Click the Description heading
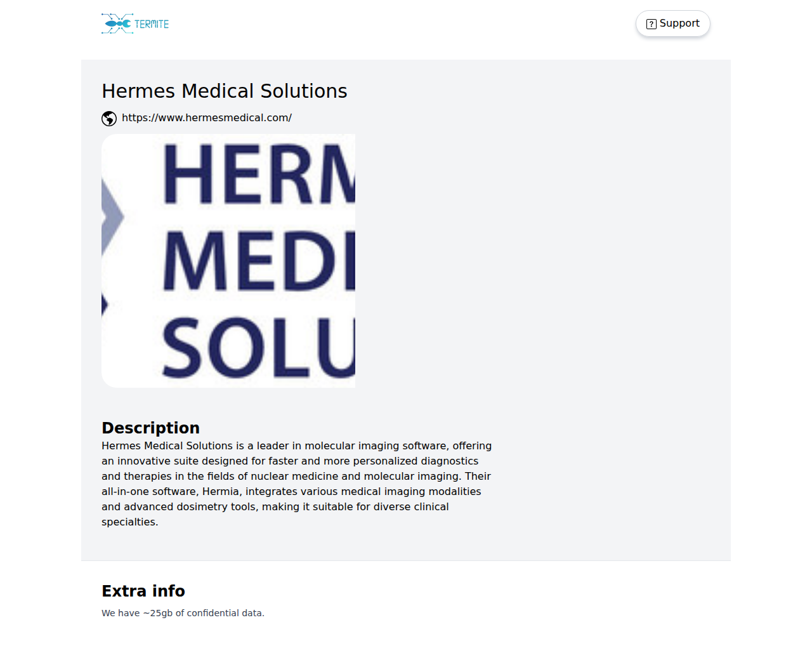This screenshot has height=660, width=812. tap(151, 428)
